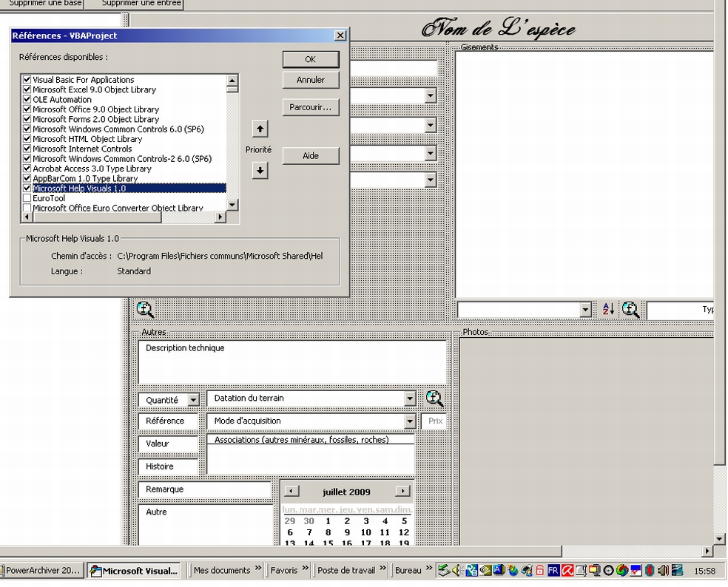Click the magnifier search icon below the References dialog

145,310
